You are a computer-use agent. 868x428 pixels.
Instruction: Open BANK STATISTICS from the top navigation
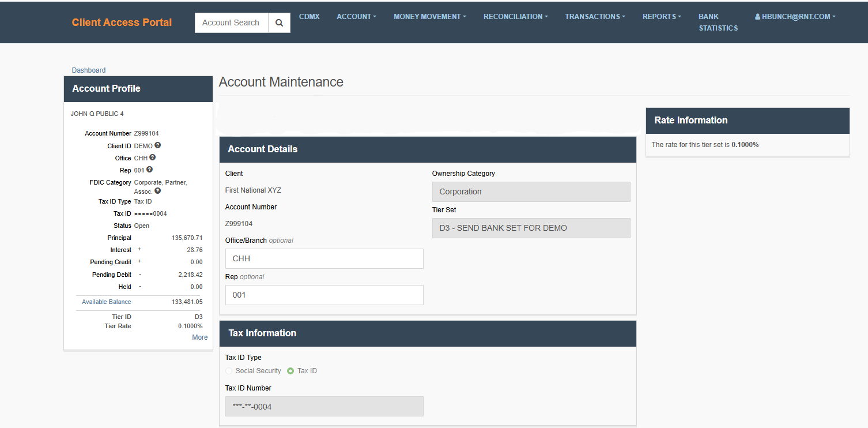coord(718,22)
